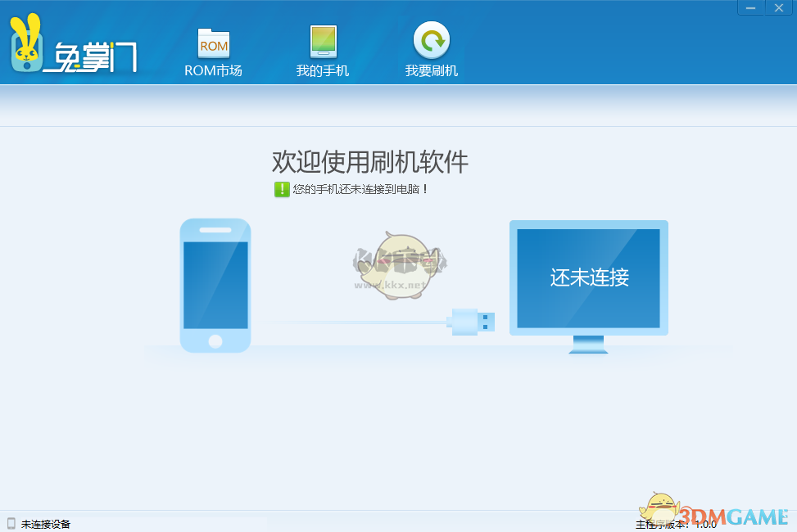Switch to the 我的手机 tab label
Screen dimensions: 797x532
[x=322, y=72]
